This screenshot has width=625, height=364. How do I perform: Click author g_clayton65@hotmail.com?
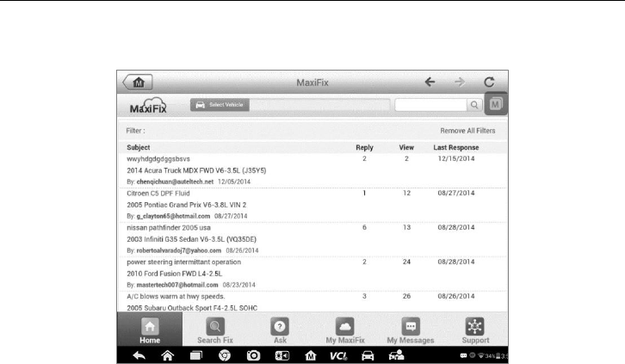coord(173,216)
